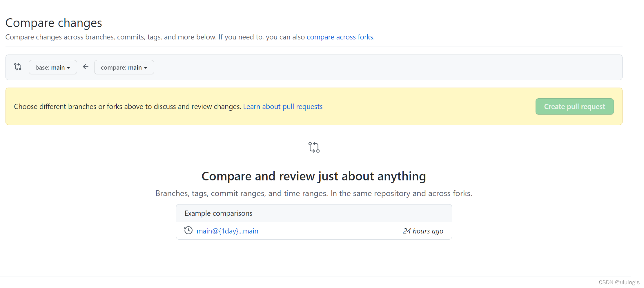Click the clock history icon beside main@{1day}
This screenshot has height=288, width=644.
click(188, 231)
